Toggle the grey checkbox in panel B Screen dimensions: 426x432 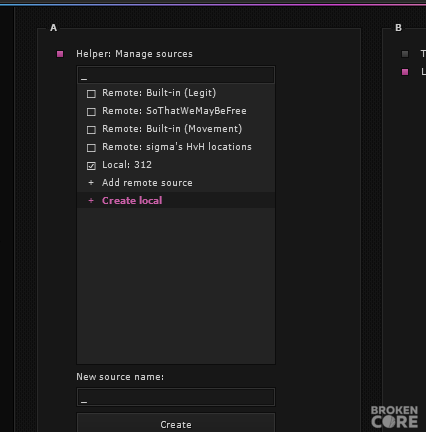coord(405,54)
